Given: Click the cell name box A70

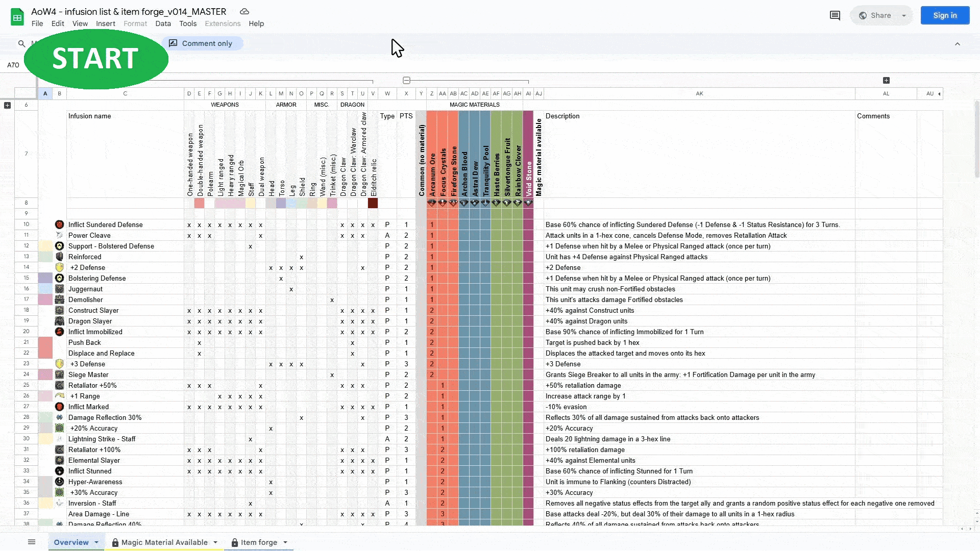Looking at the screenshot, I should (x=13, y=65).
